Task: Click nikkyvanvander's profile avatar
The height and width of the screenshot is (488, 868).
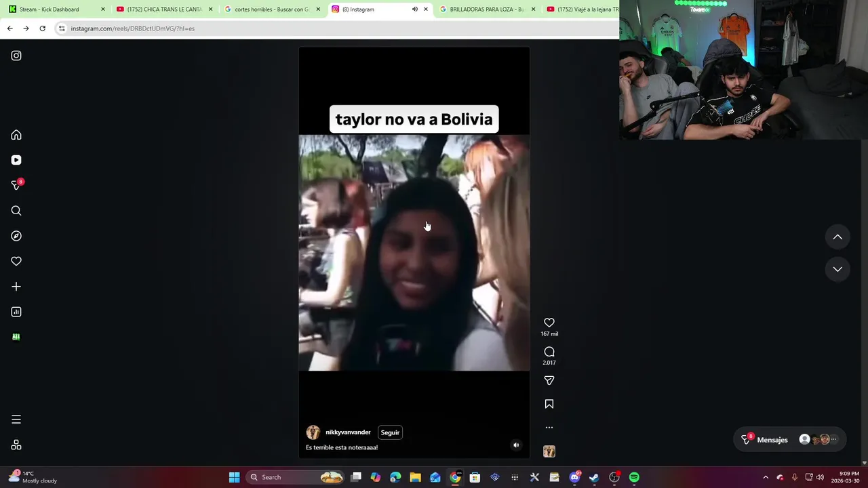Action: point(313,432)
